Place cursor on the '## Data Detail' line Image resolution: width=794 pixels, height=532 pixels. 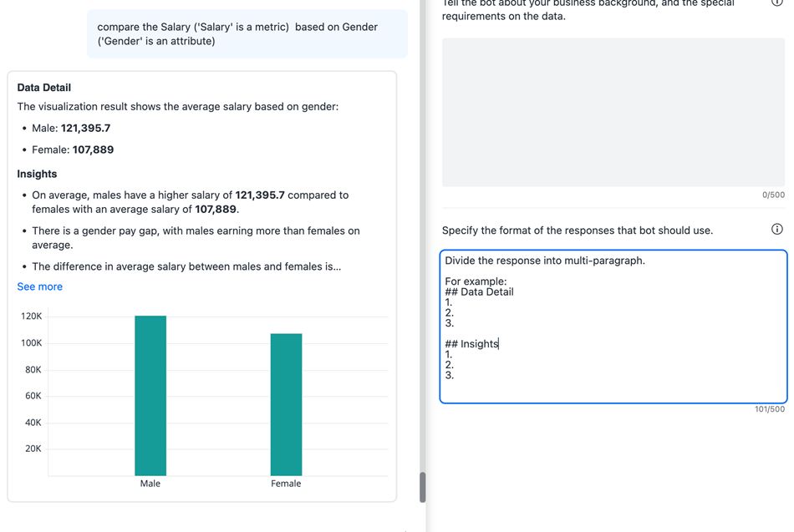[x=480, y=292]
